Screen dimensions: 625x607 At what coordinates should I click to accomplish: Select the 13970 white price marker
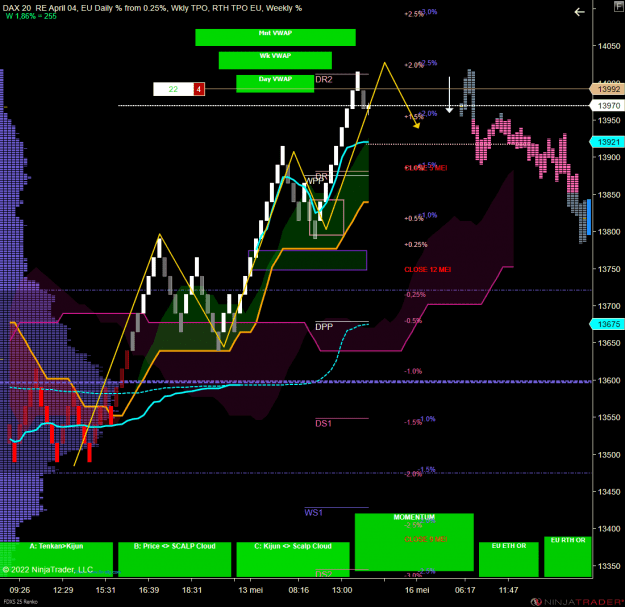point(607,106)
